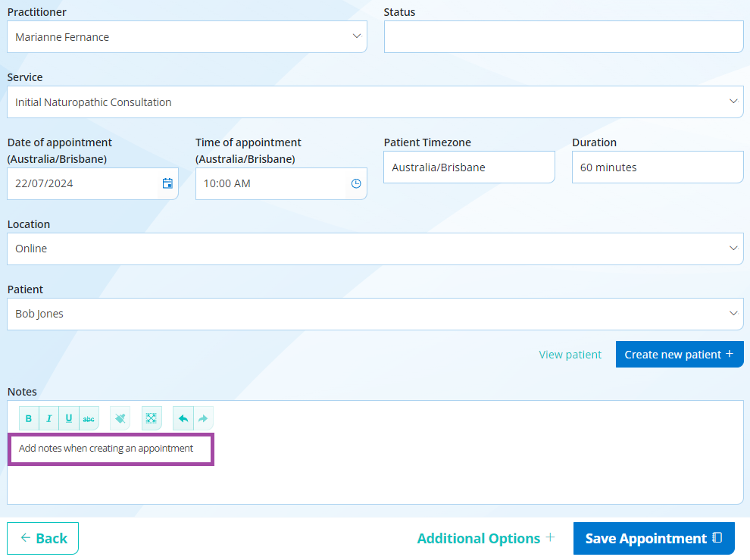Click the Status input field

tap(564, 37)
